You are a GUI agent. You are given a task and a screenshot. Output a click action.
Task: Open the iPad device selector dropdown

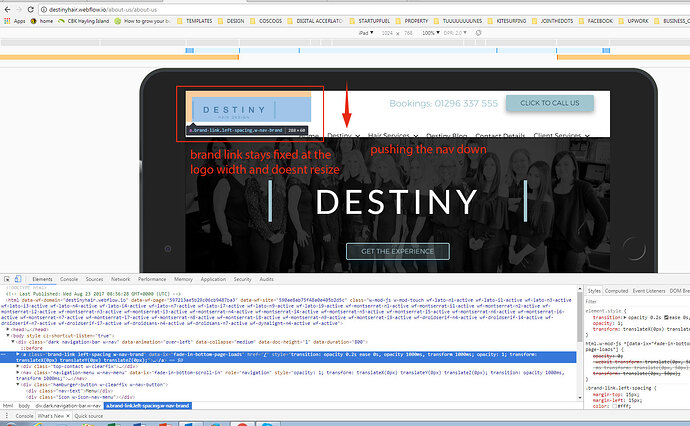pos(366,33)
